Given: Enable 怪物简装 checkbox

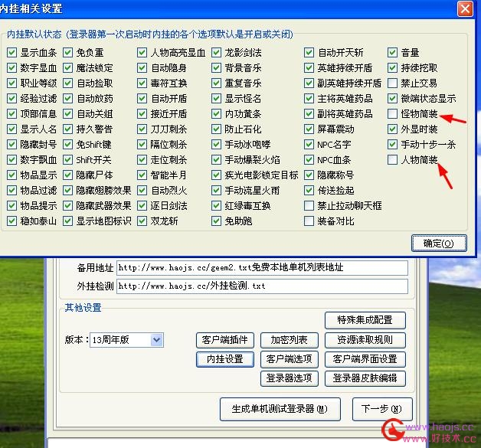Looking at the screenshot, I should coord(392,114).
